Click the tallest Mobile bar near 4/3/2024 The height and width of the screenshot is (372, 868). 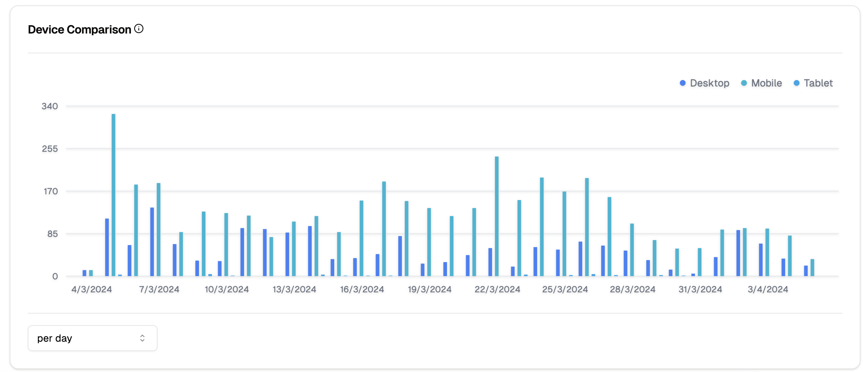tap(114, 195)
